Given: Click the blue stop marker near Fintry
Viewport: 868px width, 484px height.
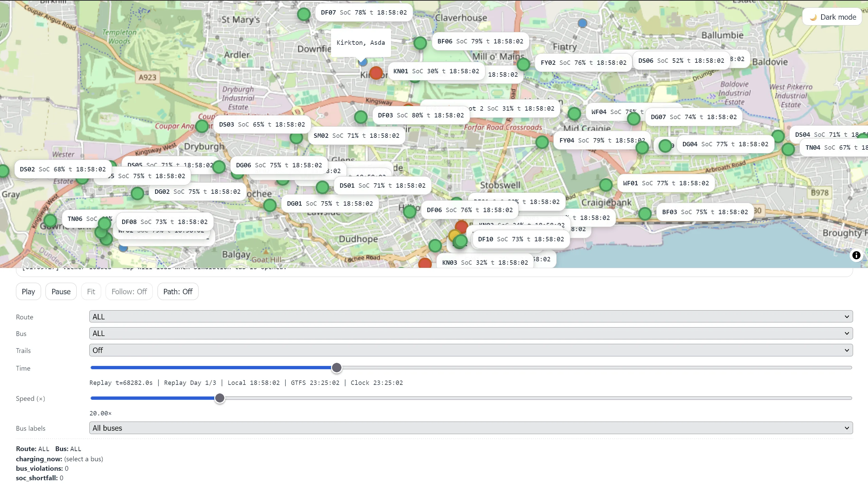Looking at the screenshot, I should [x=583, y=23].
